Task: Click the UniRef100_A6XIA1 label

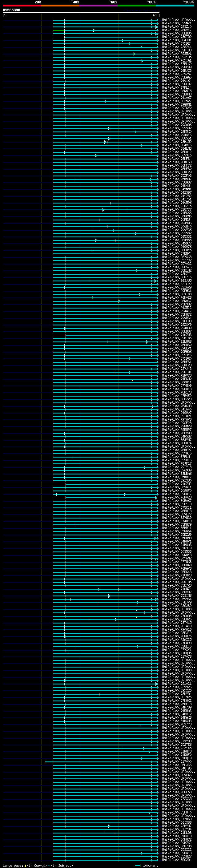Action: 177,60
